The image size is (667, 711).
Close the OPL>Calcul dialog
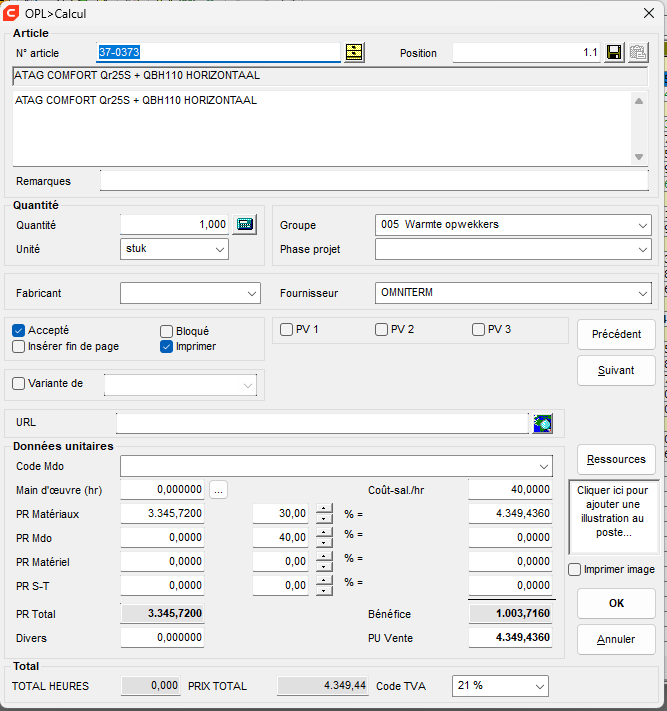click(649, 13)
